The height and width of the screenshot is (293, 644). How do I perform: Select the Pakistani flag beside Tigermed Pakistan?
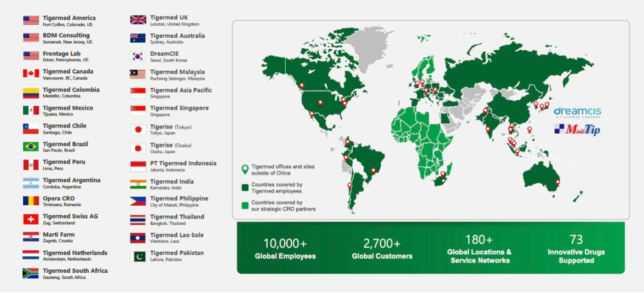pyautogui.click(x=138, y=256)
